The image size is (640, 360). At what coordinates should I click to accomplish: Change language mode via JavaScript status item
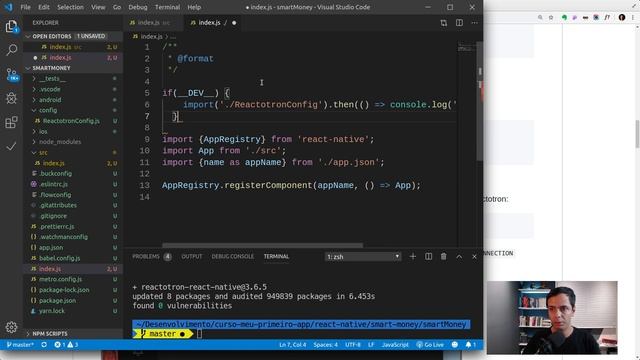tap(395, 345)
